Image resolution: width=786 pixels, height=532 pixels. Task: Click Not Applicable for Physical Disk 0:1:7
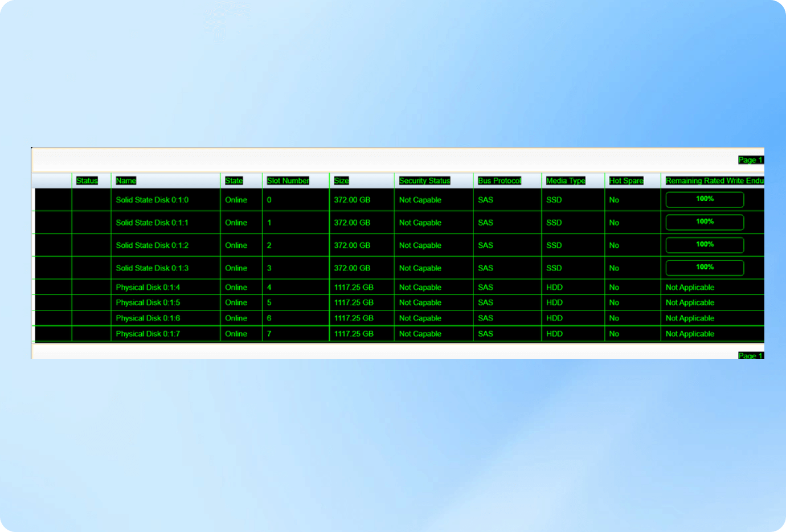click(x=690, y=334)
